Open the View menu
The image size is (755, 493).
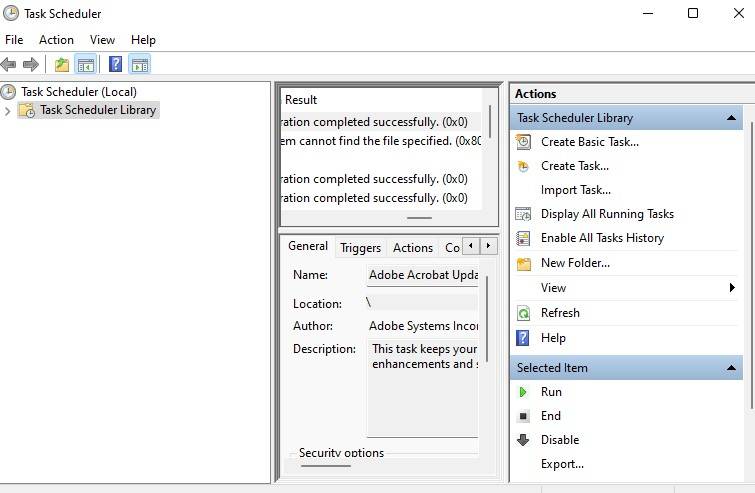point(102,40)
